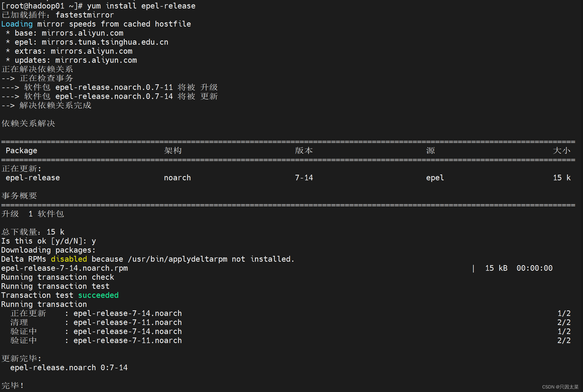Screen dimensions: 583x392
Task: Click the '架构' column header
Action: coord(173,151)
